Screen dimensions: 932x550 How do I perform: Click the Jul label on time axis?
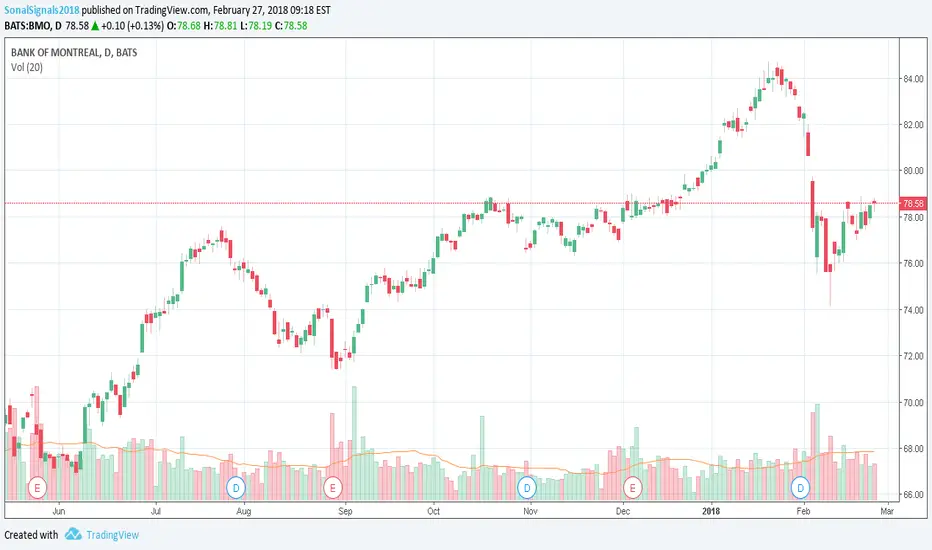(x=155, y=511)
